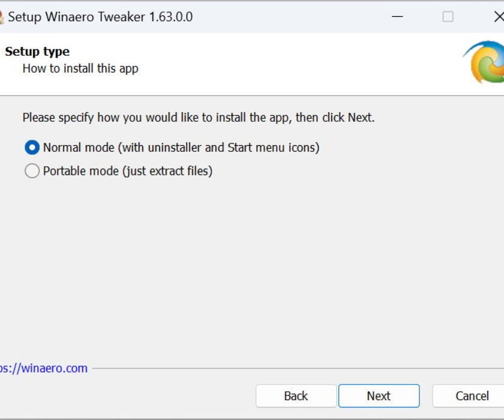Maximize the setup window
Image resolution: width=504 pixels, height=420 pixels.
[x=446, y=17]
